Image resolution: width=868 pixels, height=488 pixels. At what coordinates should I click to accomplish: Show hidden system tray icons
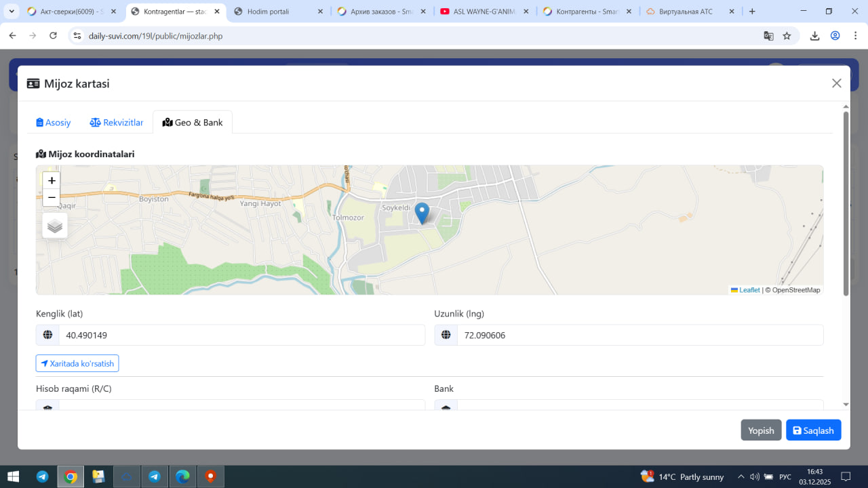point(741,476)
